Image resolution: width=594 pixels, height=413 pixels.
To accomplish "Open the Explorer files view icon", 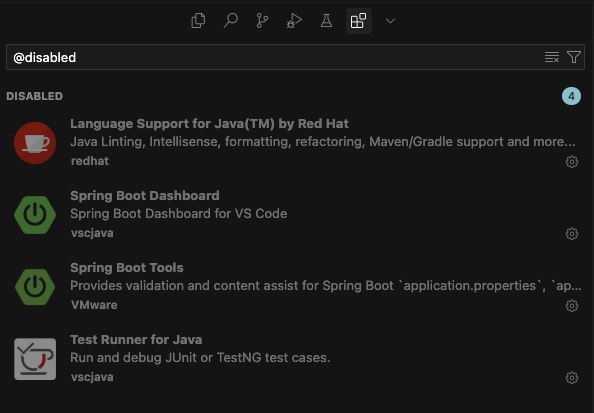I will pyautogui.click(x=198, y=20).
